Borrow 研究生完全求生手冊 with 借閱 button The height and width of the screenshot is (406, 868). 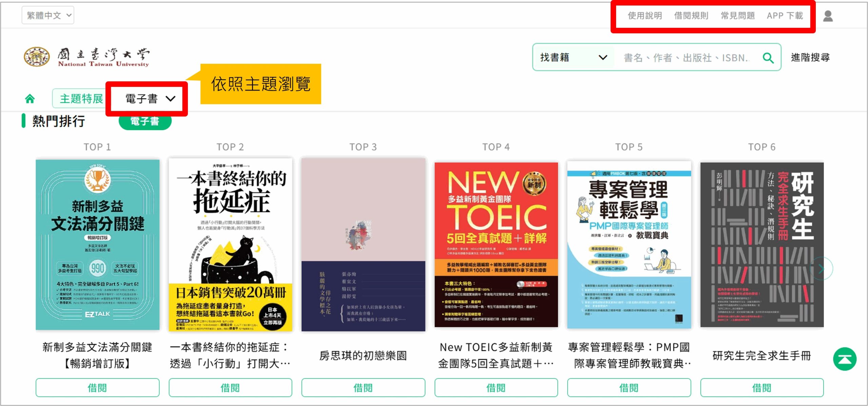[762, 387]
